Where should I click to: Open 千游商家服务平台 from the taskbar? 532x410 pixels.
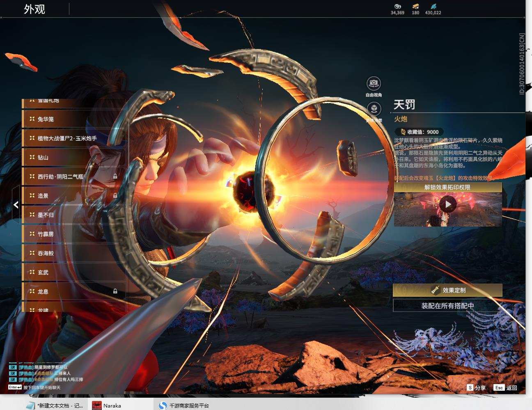point(184,405)
